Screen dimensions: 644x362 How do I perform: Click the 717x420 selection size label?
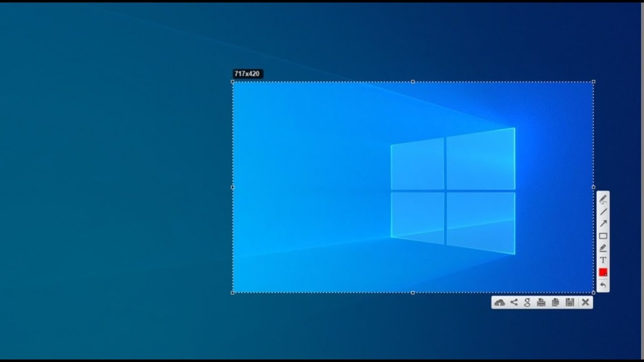point(248,74)
